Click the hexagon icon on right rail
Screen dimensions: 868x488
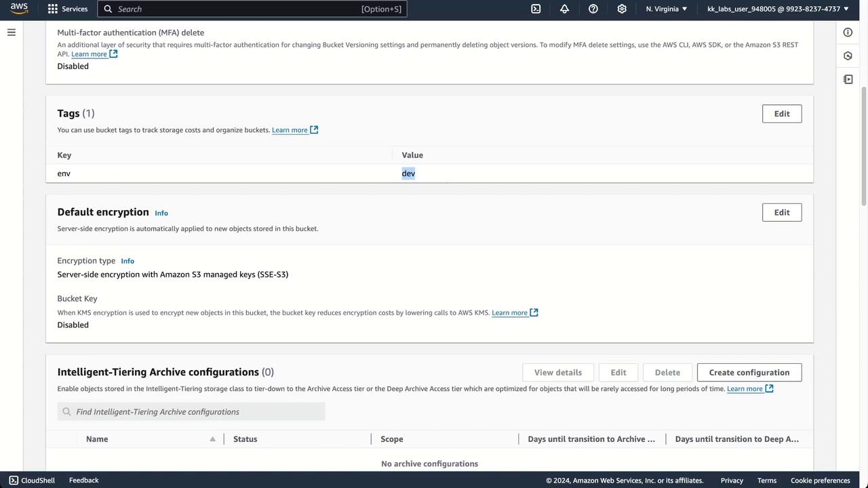(848, 56)
